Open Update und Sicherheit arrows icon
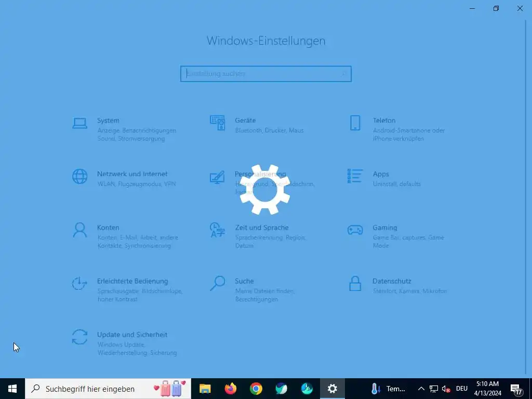 pyautogui.click(x=79, y=337)
